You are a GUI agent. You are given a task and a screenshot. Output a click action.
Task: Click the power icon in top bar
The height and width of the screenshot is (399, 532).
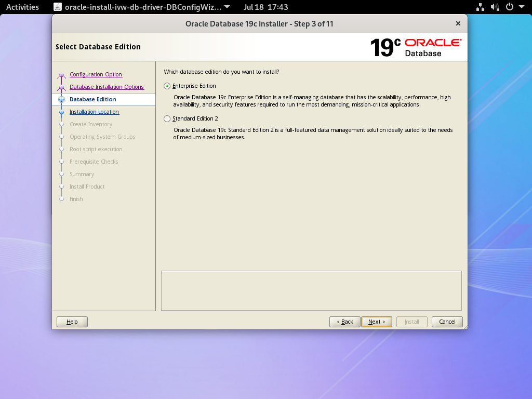[x=510, y=7]
